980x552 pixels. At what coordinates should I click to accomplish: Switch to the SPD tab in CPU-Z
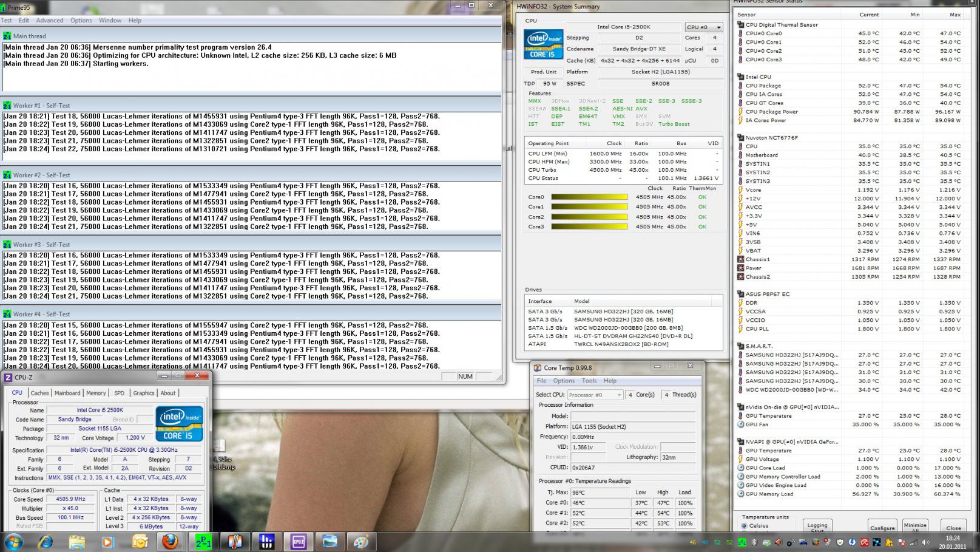[120, 393]
